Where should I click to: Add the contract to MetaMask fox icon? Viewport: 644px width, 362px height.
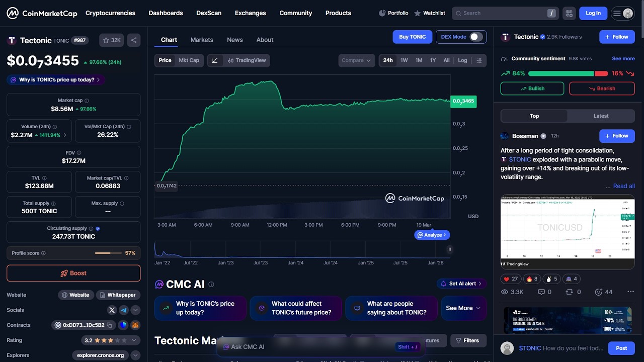[135, 325]
